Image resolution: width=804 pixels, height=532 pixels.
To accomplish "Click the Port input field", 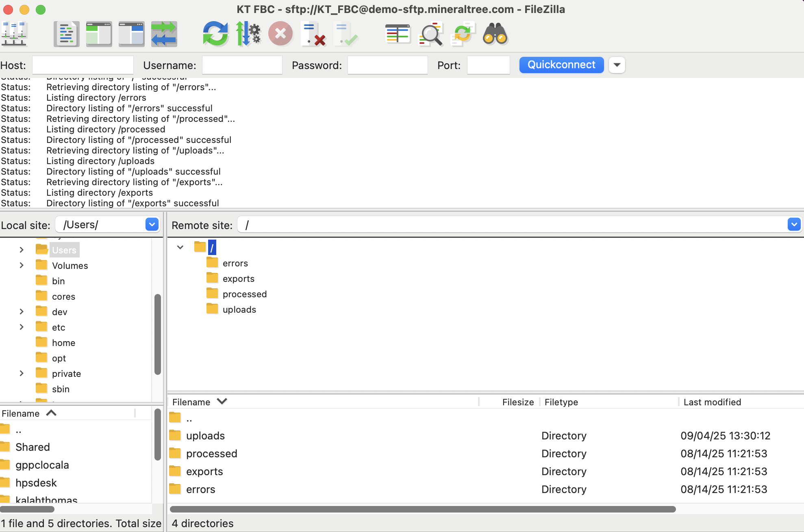I will coord(489,65).
